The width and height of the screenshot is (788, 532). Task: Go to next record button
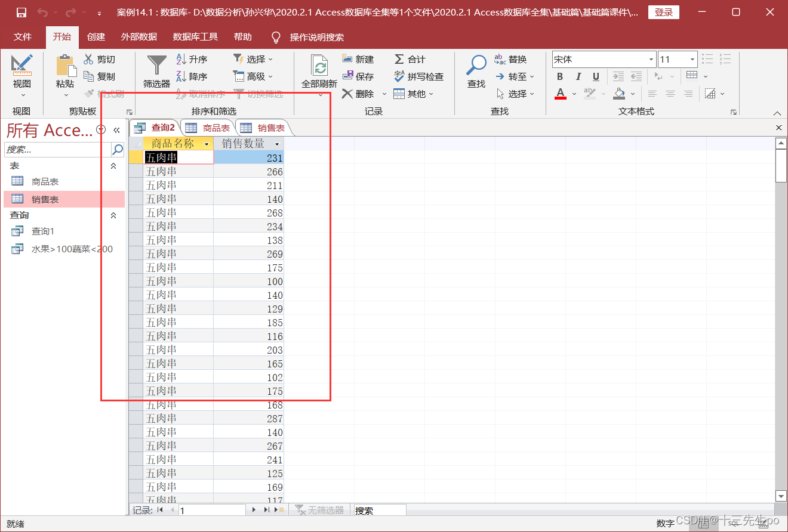click(x=254, y=510)
